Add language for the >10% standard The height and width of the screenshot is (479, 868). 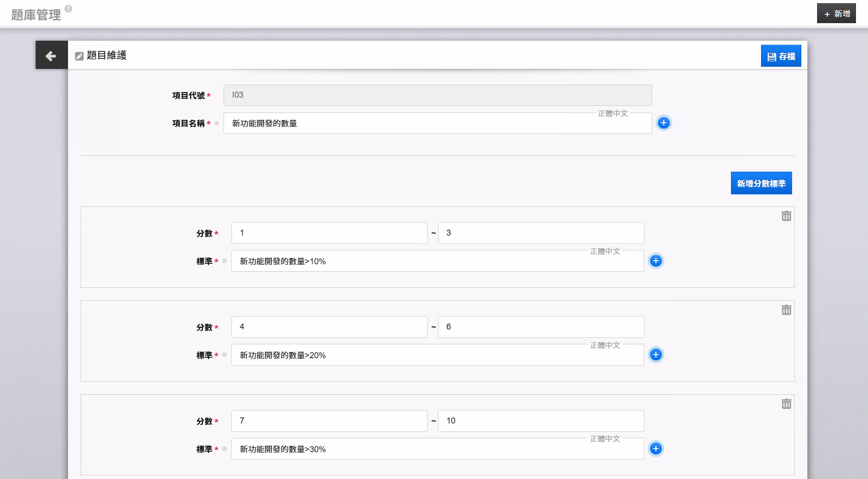(656, 261)
